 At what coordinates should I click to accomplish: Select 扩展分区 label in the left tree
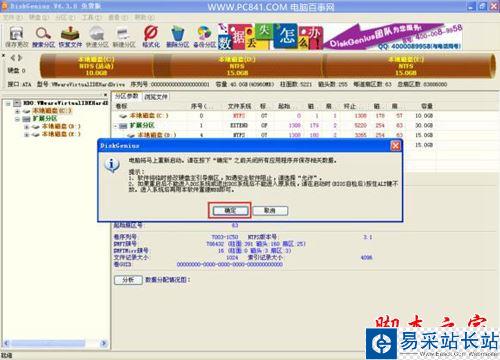[45, 119]
